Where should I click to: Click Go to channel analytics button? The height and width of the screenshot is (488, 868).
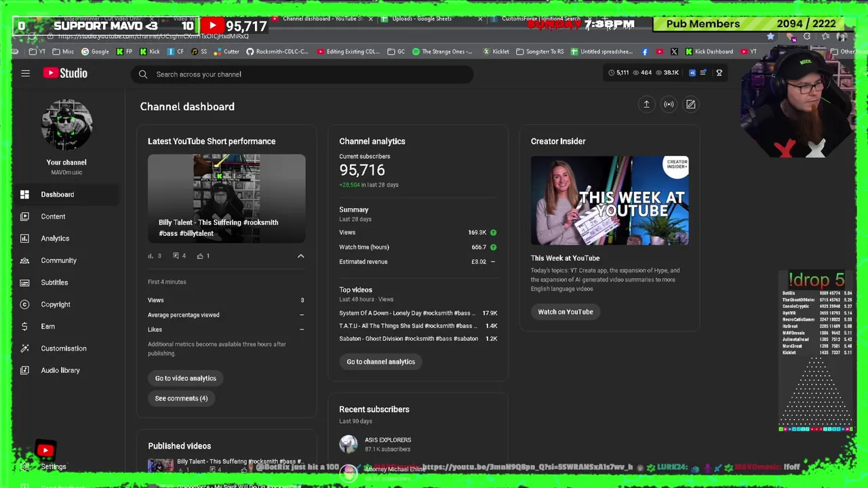380,362
